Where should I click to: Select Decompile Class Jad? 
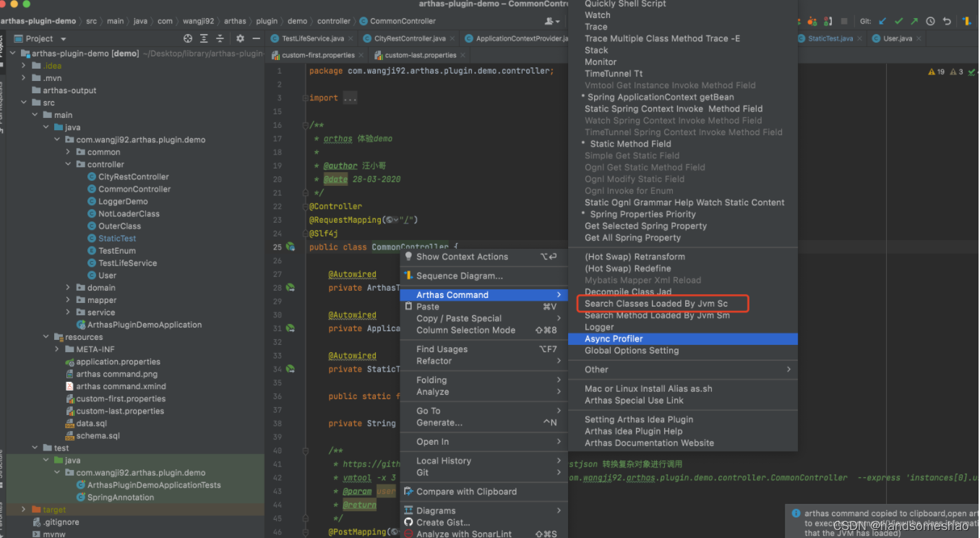[682, 291]
